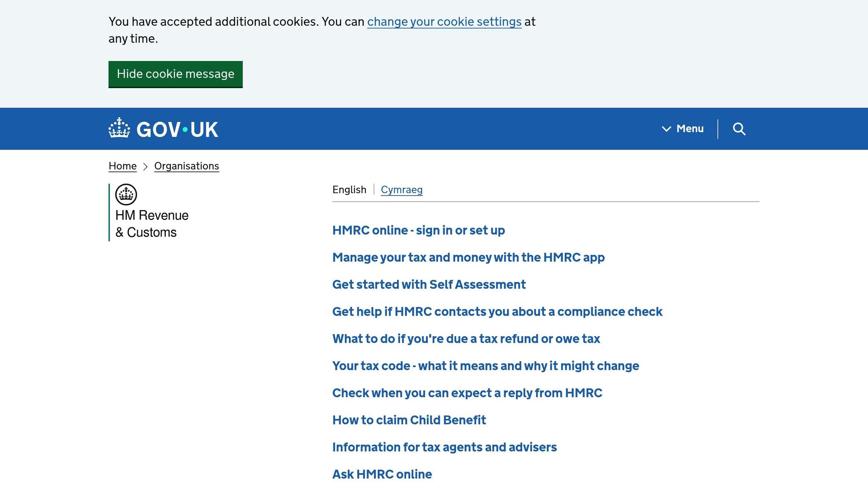Open the compliance check help page
Screen dimensions: 868x488
[497, 312]
